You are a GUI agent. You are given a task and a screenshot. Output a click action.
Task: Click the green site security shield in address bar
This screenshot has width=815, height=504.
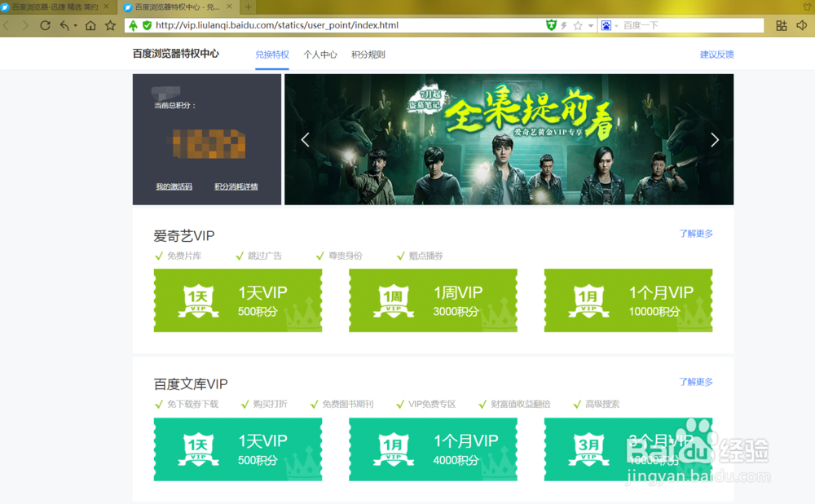pyautogui.click(x=147, y=25)
